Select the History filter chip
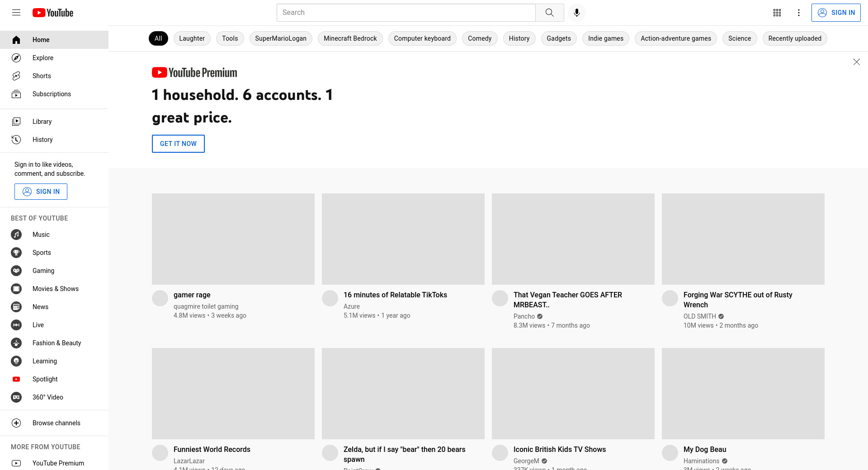Screen dimensions: 868x470 click(x=519, y=38)
